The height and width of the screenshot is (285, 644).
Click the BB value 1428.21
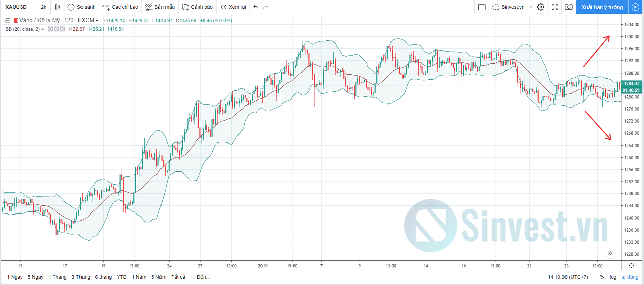(x=96, y=29)
